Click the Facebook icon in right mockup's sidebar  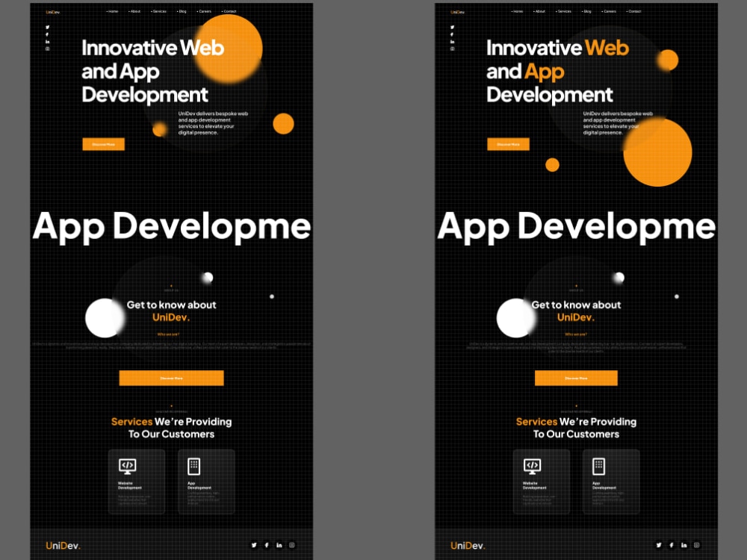(x=452, y=34)
